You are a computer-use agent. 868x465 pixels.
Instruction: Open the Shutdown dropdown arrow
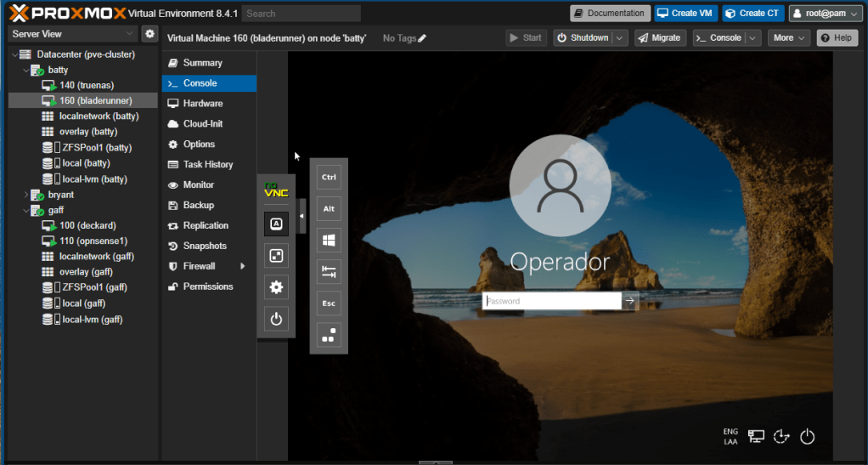[619, 38]
